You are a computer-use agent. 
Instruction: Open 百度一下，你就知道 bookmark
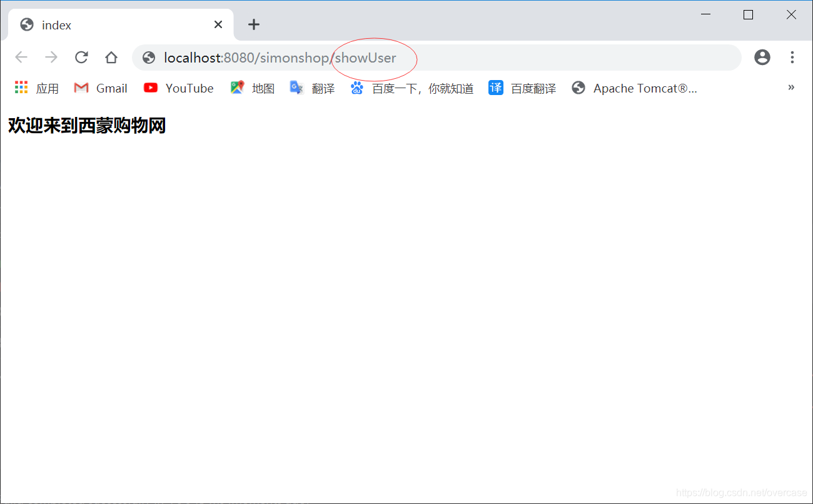click(412, 88)
